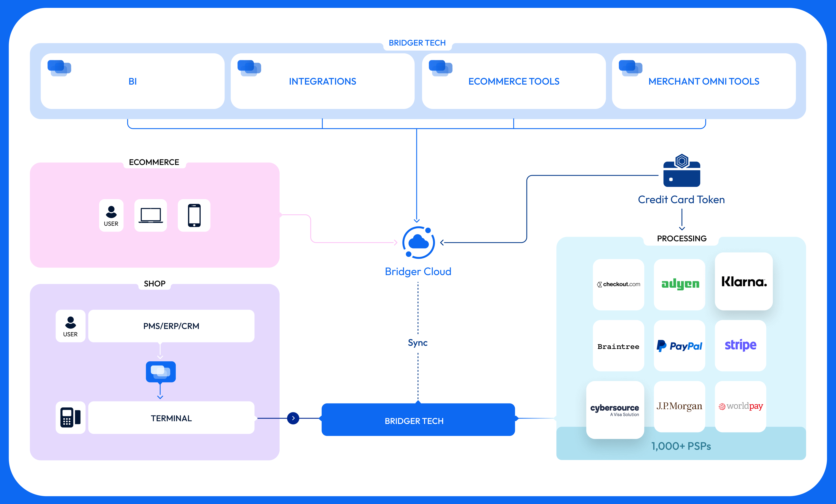The image size is (836, 504).
Task: Click the TERMINAL box
Action: pyautogui.click(x=171, y=417)
